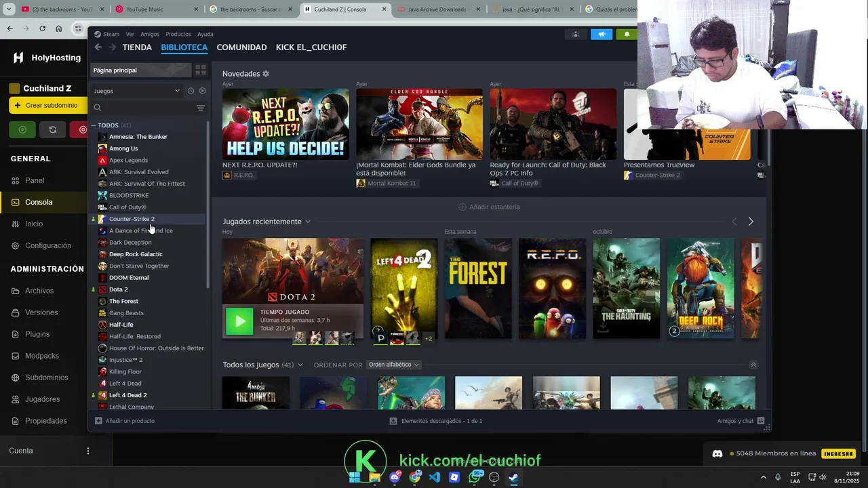The width and height of the screenshot is (868, 488).
Task: Change Orden alfabético sort dropdown
Action: pyautogui.click(x=393, y=365)
